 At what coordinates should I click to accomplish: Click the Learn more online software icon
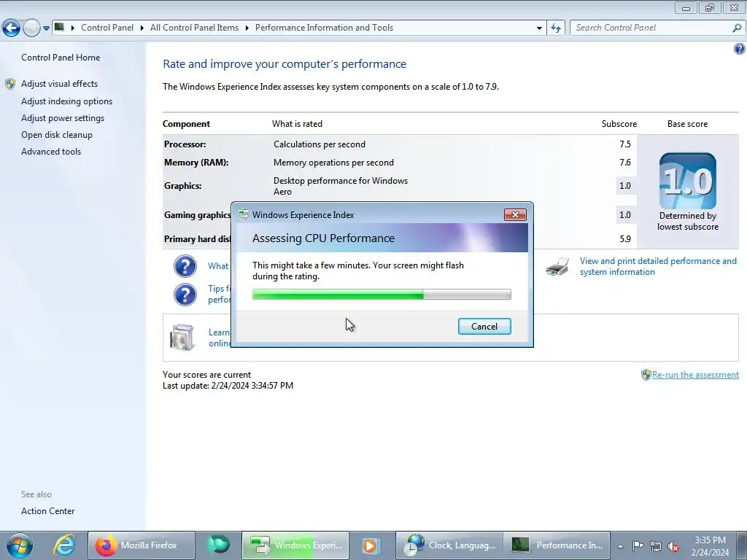coord(182,337)
